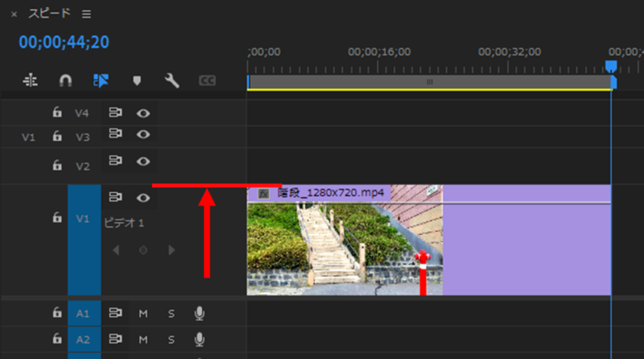Click the A1 voice-over microphone icon
This screenshot has height=359, width=644.
[x=200, y=314]
